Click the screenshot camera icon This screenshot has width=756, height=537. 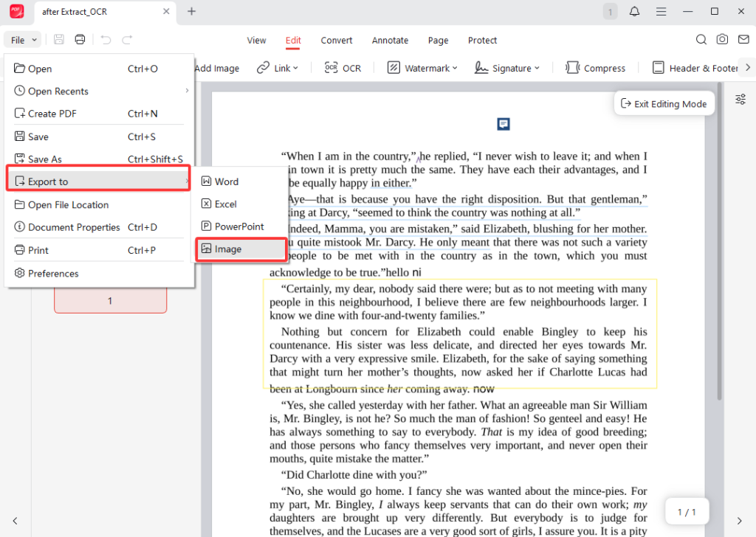click(x=722, y=40)
